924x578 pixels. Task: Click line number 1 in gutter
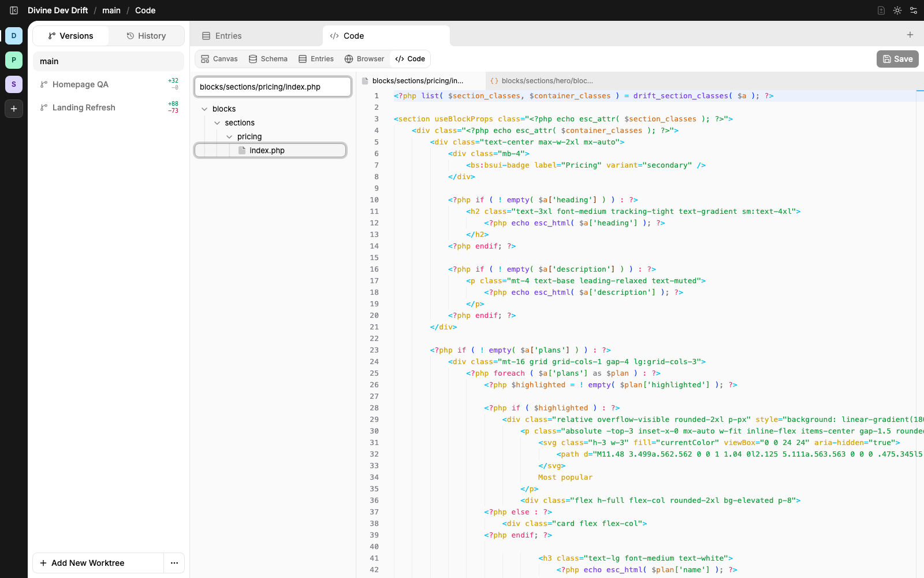(x=377, y=96)
